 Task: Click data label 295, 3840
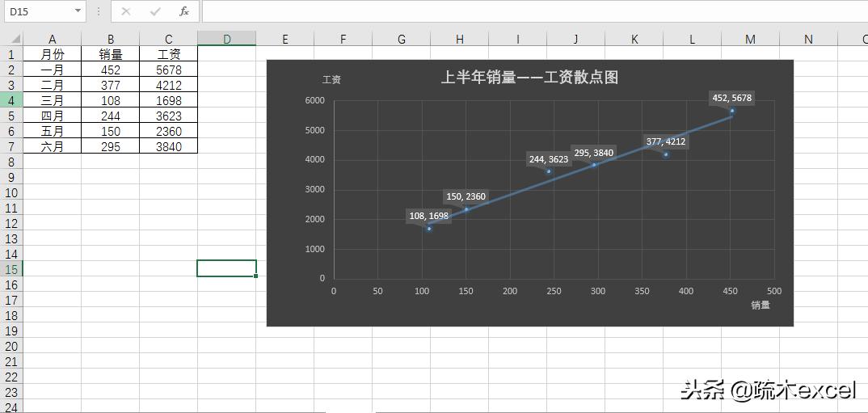tap(593, 153)
